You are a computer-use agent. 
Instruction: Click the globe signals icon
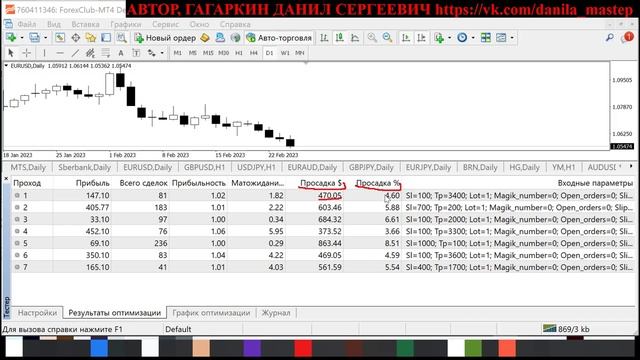pos(236,38)
